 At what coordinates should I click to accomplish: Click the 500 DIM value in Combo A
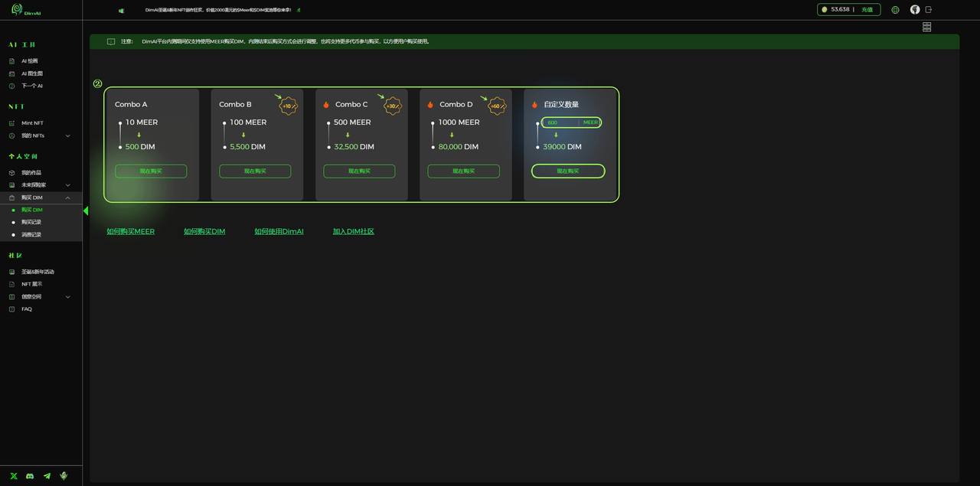click(x=140, y=147)
